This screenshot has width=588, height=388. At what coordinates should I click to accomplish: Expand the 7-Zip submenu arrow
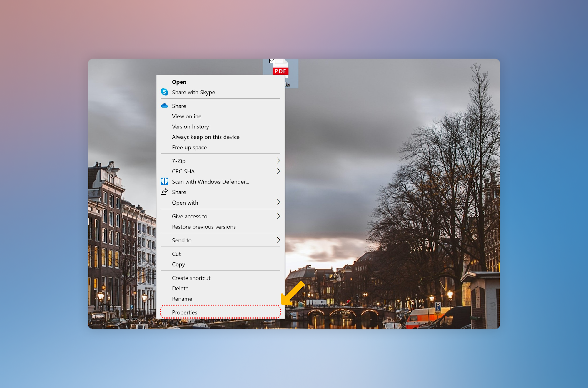278,160
